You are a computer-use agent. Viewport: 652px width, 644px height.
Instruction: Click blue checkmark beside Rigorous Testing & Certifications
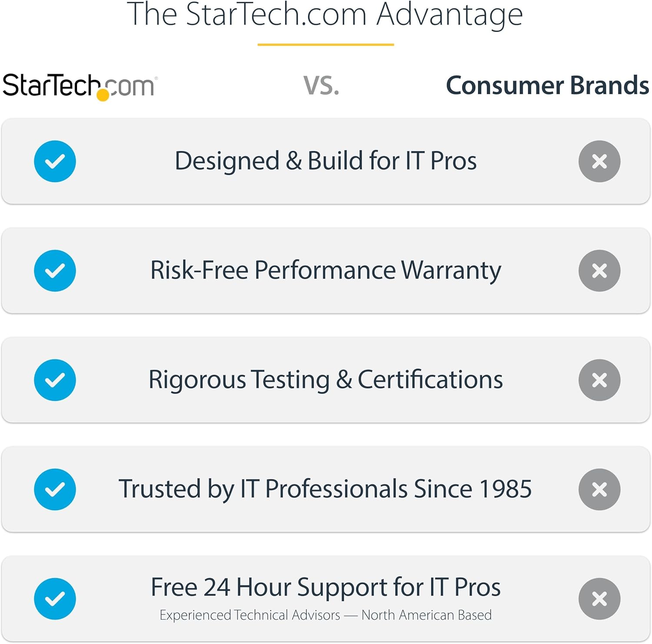pyautogui.click(x=55, y=380)
